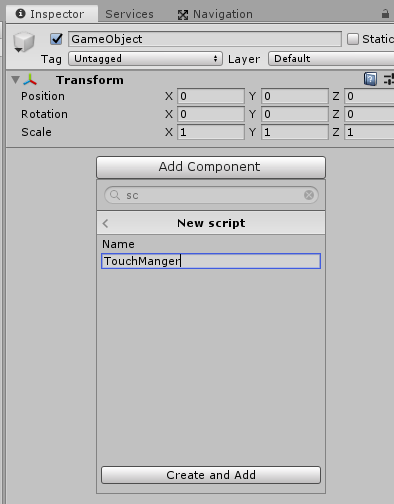Click the component search field
Image resolution: width=394 pixels, height=504 pixels.
(211, 195)
